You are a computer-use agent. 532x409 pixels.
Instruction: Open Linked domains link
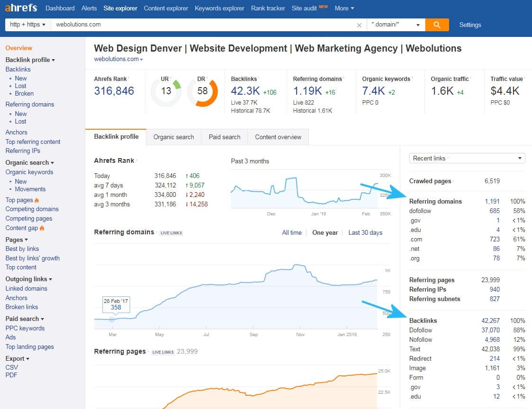(x=26, y=288)
